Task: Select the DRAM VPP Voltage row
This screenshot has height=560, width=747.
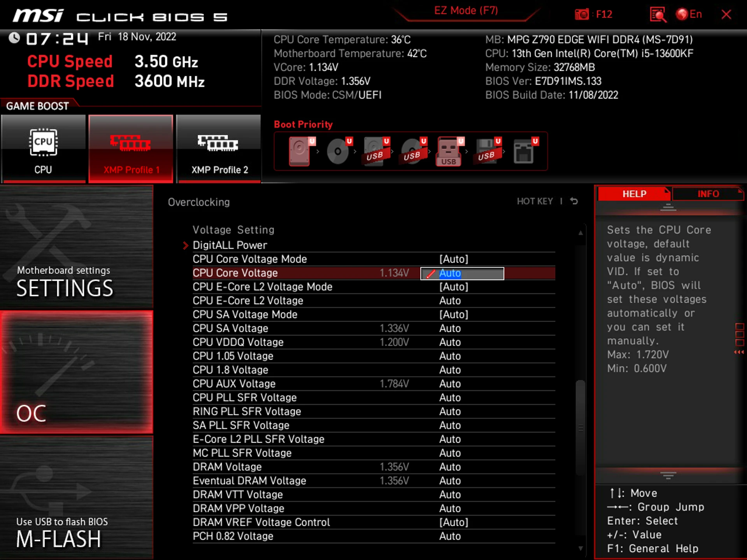Action: pyautogui.click(x=373, y=508)
